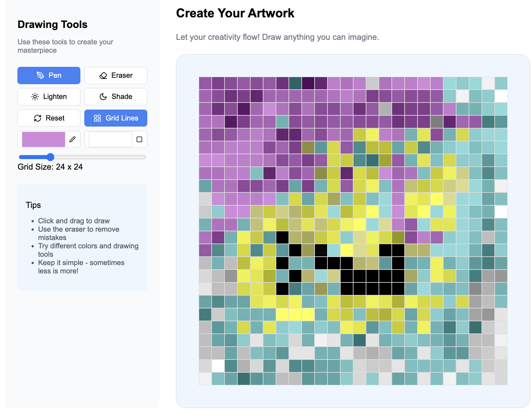Pick the Shade moon tool
The image size is (532, 417).
tap(116, 97)
